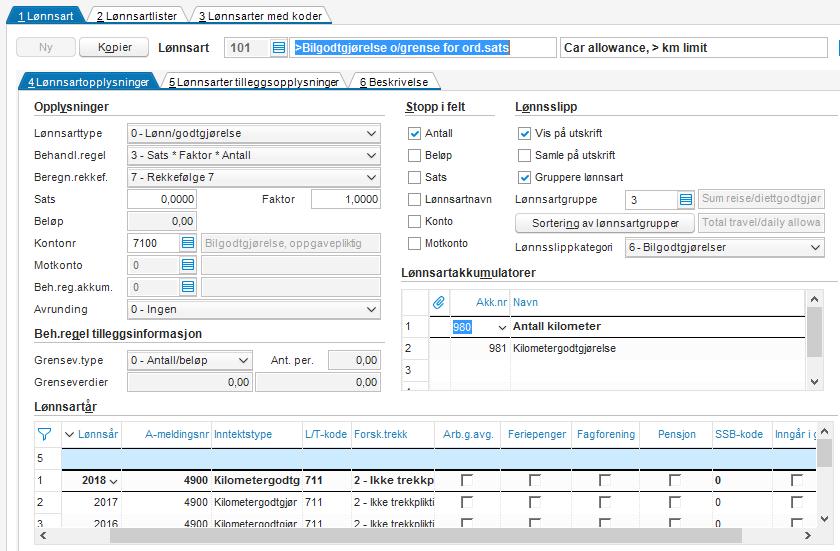Click the empty blue filter row in Lønnsartår
Viewport: 840px width, 551px height.
(x=439, y=459)
